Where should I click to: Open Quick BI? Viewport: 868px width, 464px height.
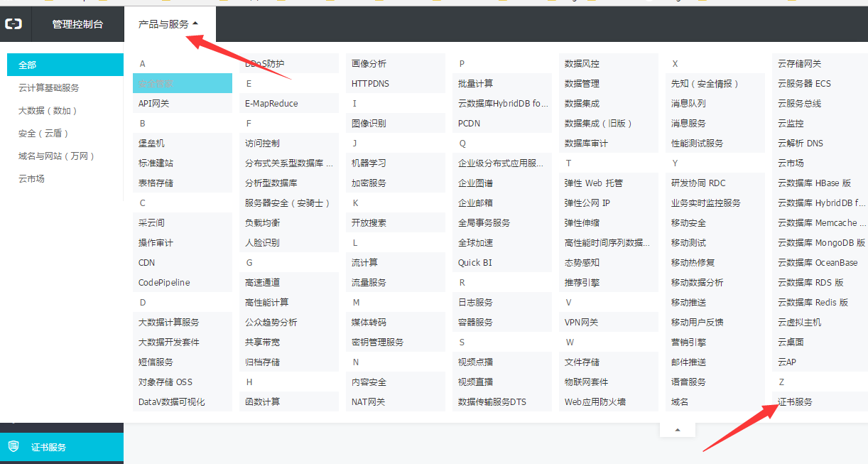click(474, 262)
